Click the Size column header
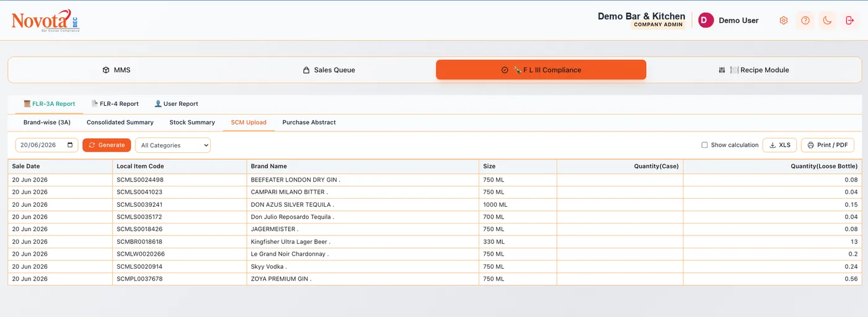Image resolution: width=868 pixels, height=317 pixels. click(x=518, y=167)
